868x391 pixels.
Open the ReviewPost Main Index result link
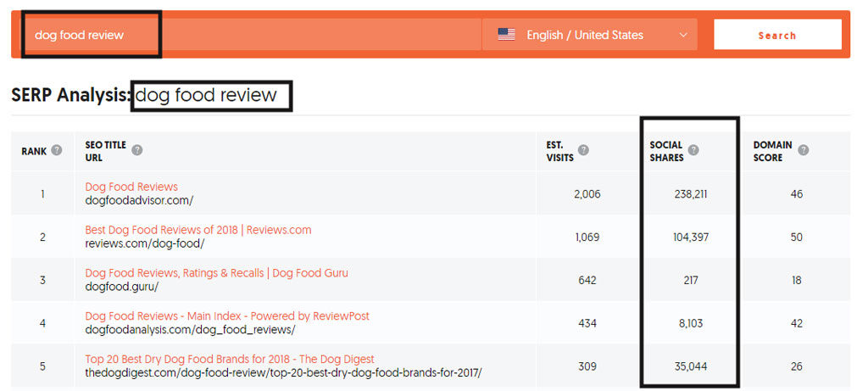(x=227, y=316)
